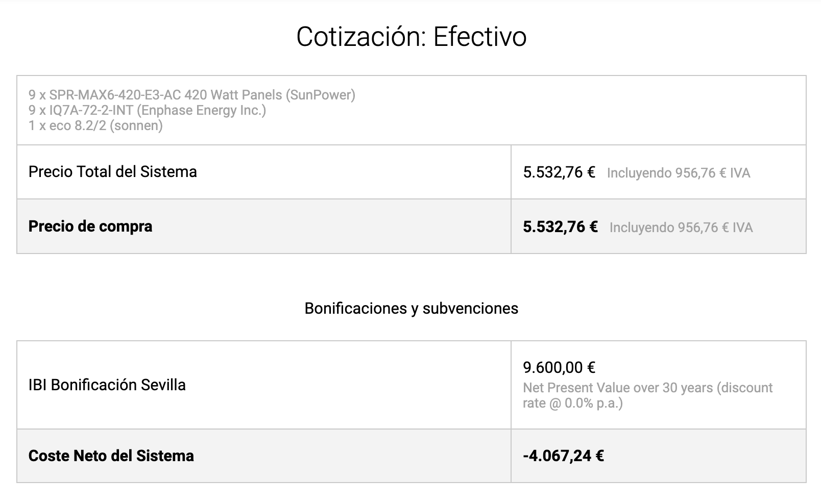This screenshot has height=504, width=821.
Task: Click the word Efectivo in the title
Action: pyautogui.click(x=480, y=37)
